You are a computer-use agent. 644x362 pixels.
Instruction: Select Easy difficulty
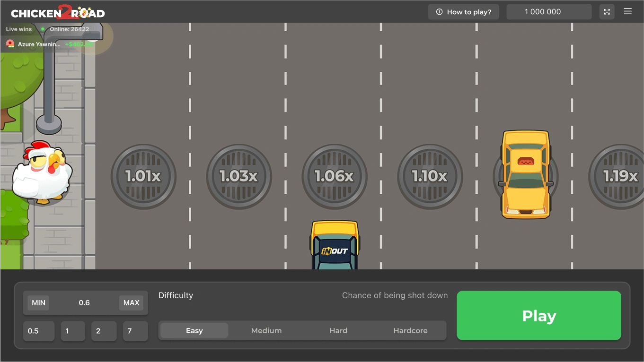[194, 331]
